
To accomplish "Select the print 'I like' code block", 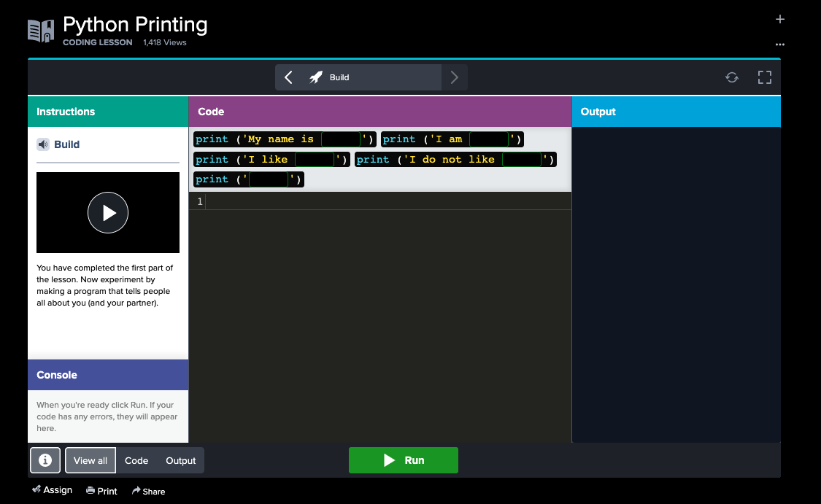I will pos(271,159).
